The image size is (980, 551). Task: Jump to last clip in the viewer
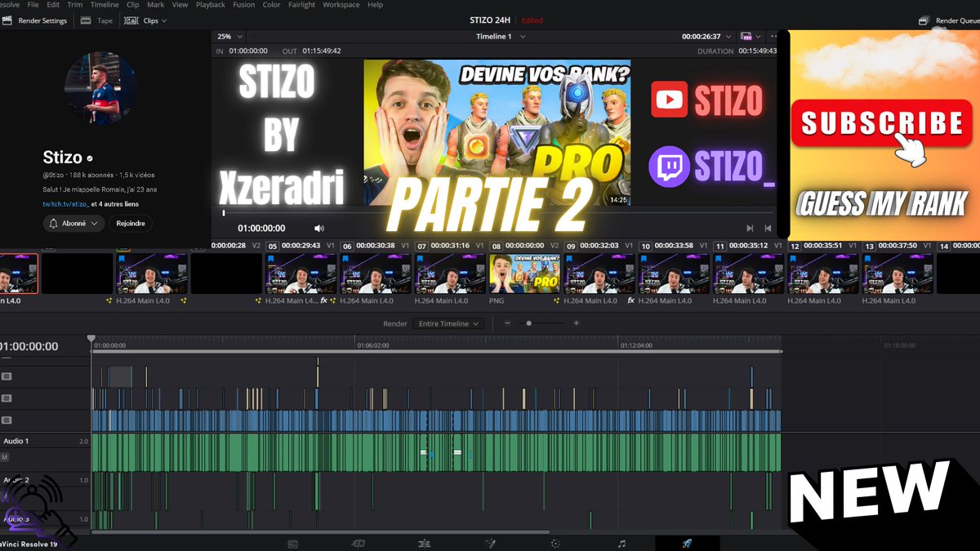point(768,229)
